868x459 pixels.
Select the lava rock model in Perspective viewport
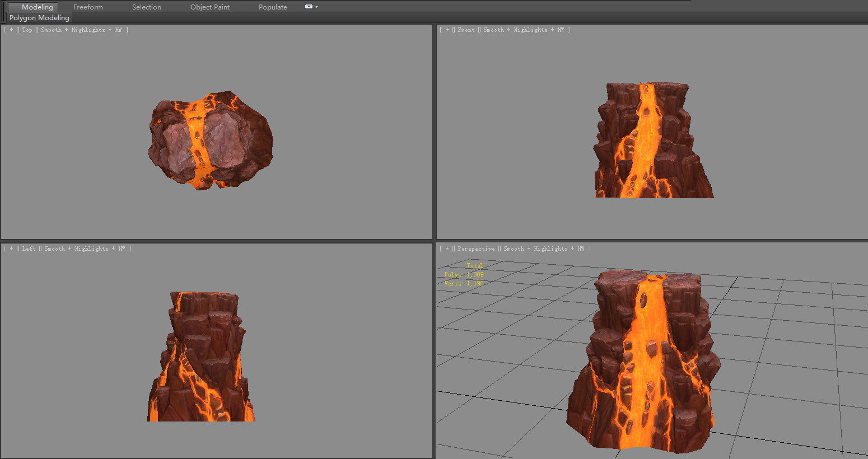tap(644, 360)
